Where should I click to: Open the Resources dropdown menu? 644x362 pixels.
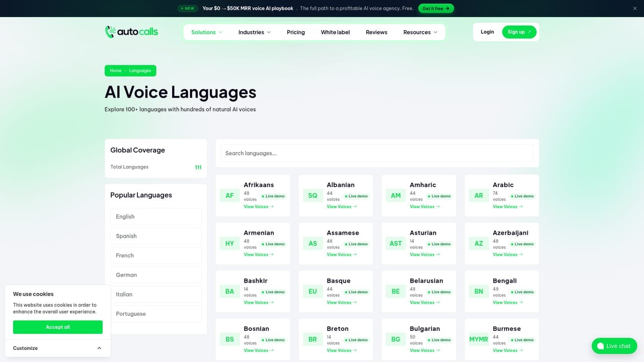pos(420,32)
